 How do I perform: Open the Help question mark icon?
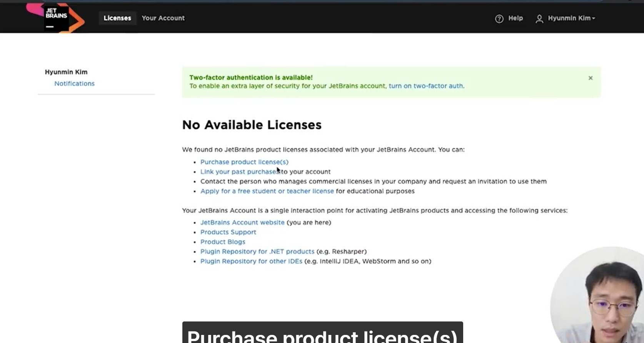[x=499, y=18]
